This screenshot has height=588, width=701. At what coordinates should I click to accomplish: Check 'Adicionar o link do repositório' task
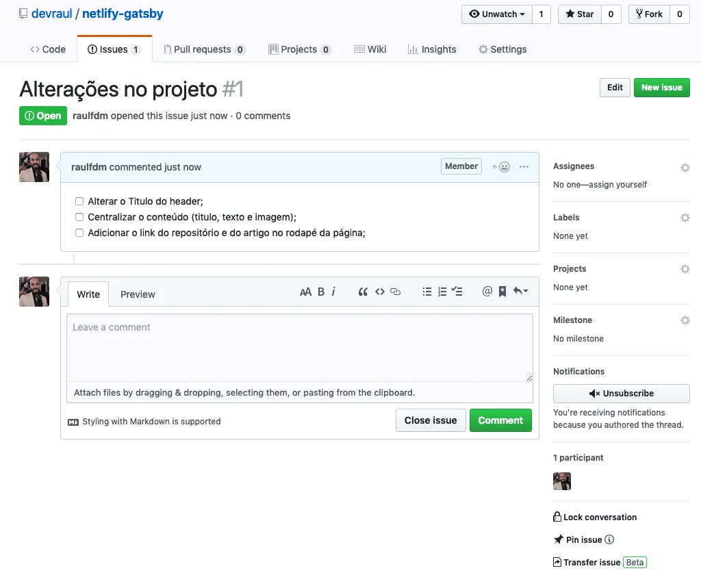coord(79,233)
